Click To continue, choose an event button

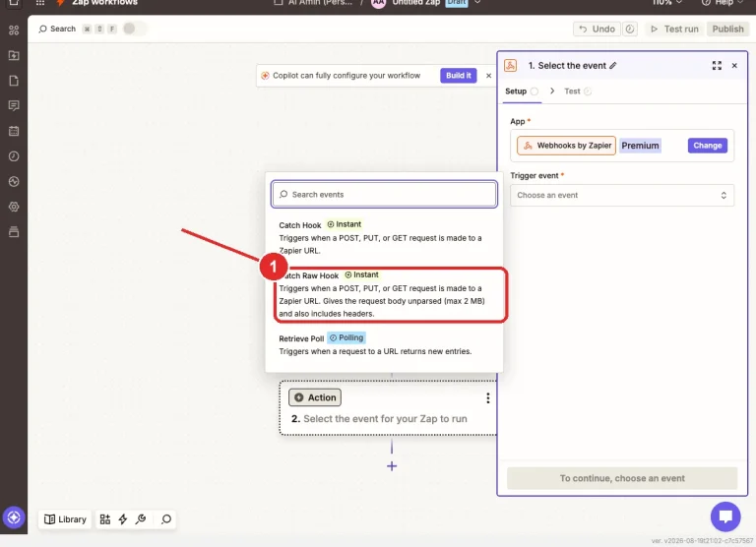tap(622, 478)
